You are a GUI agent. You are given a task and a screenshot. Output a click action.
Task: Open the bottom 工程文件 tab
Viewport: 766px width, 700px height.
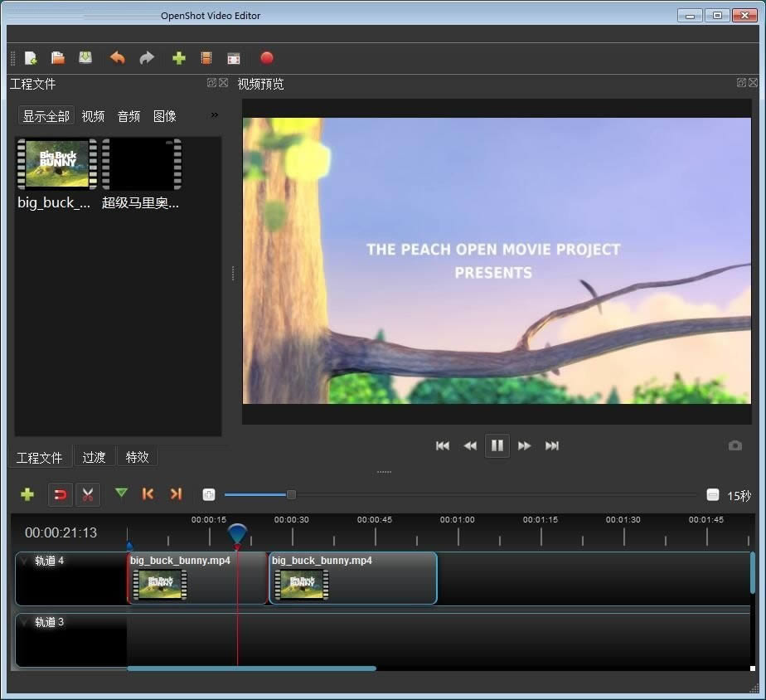40,458
